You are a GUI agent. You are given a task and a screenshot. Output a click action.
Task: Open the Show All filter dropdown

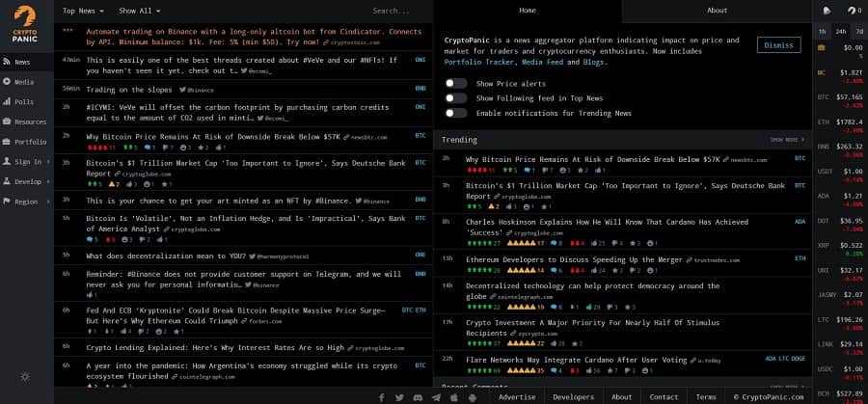(140, 11)
